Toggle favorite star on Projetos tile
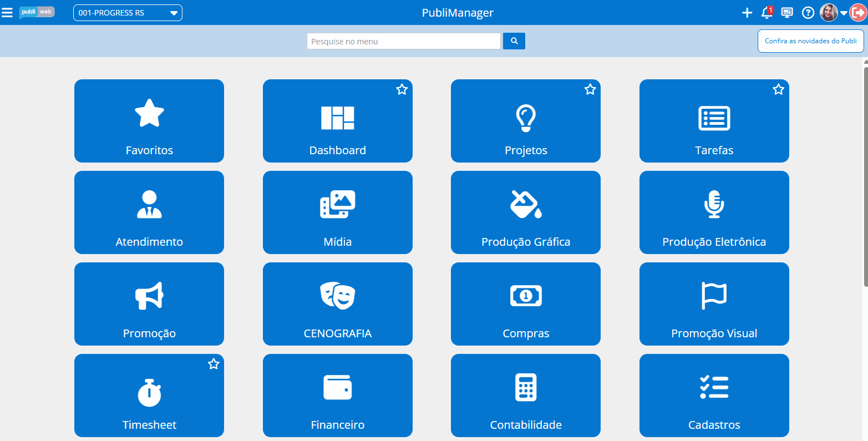This screenshot has height=441, width=868. point(590,89)
